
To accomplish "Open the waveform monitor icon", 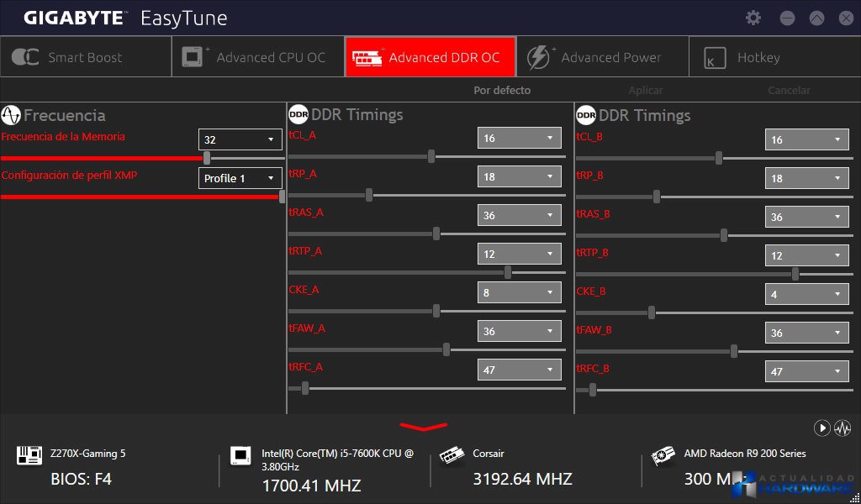I will tap(843, 428).
